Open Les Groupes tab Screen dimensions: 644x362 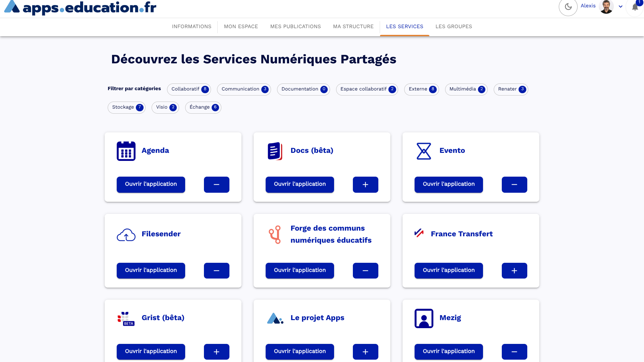[453, 26]
